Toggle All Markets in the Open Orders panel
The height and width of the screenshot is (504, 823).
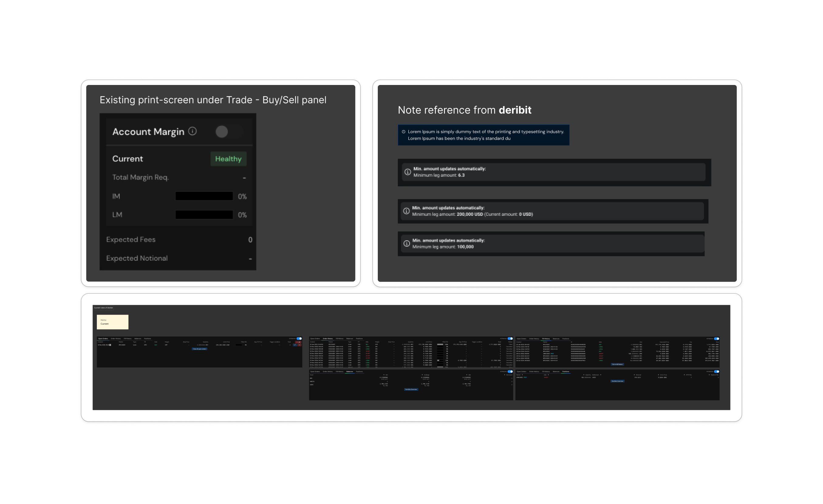(x=299, y=338)
